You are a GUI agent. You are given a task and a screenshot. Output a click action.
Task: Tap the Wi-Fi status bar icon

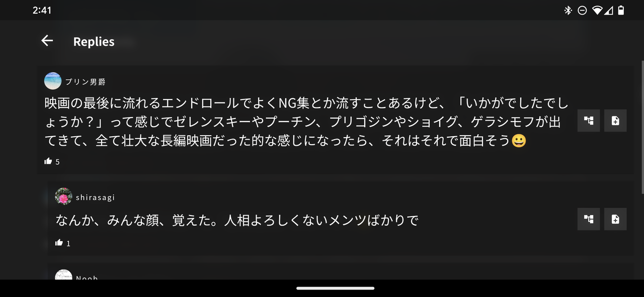pyautogui.click(x=597, y=10)
